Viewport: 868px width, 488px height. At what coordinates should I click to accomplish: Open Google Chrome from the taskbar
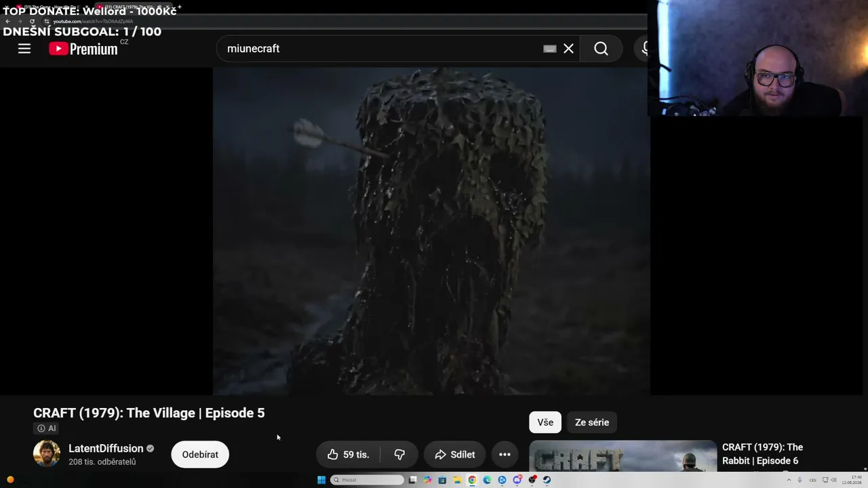click(x=472, y=480)
